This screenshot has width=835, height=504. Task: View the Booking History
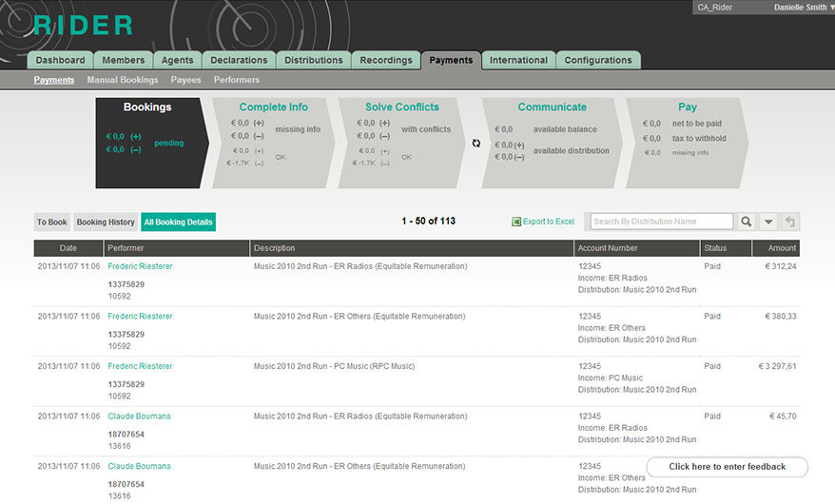[106, 222]
